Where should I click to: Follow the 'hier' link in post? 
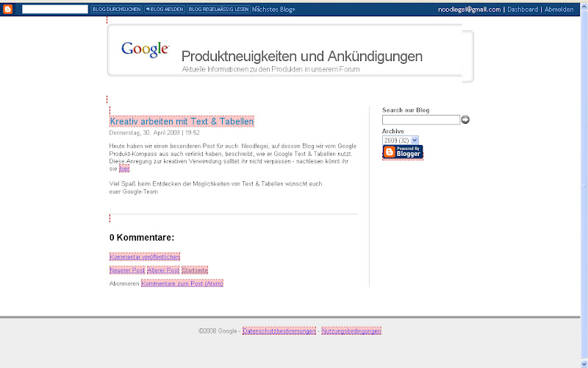click(124, 169)
